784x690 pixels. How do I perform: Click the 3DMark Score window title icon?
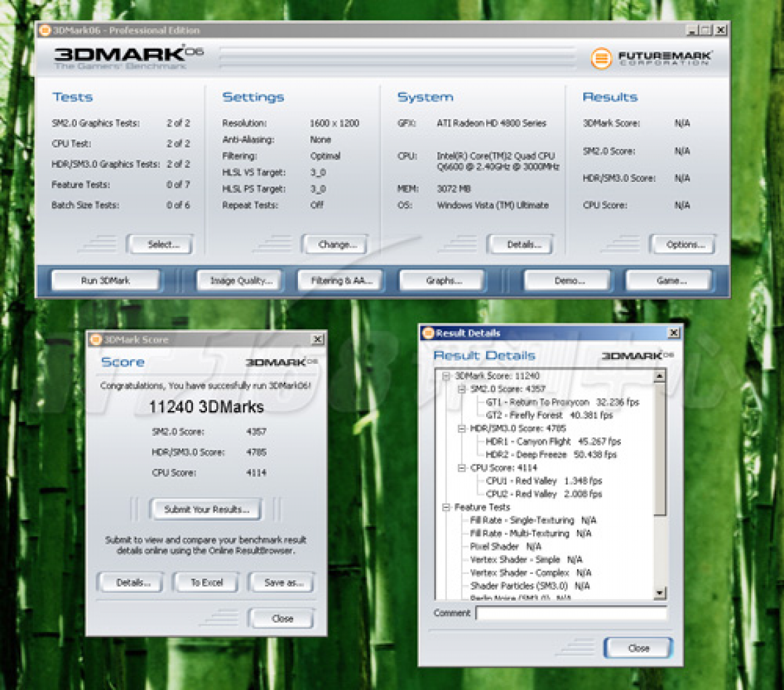tap(96, 340)
